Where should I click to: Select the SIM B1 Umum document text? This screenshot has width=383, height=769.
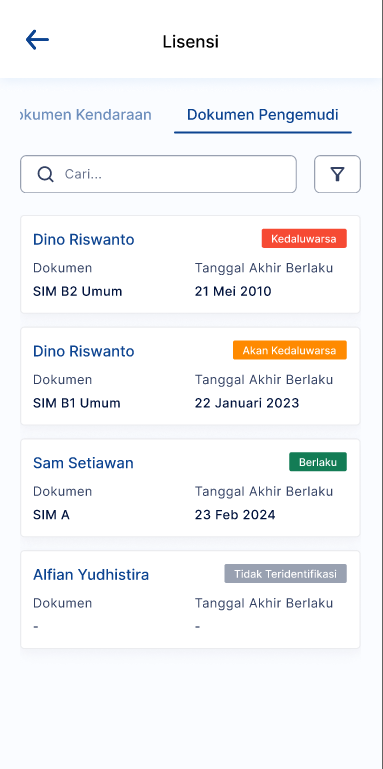pyautogui.click(x=77, y=403)
